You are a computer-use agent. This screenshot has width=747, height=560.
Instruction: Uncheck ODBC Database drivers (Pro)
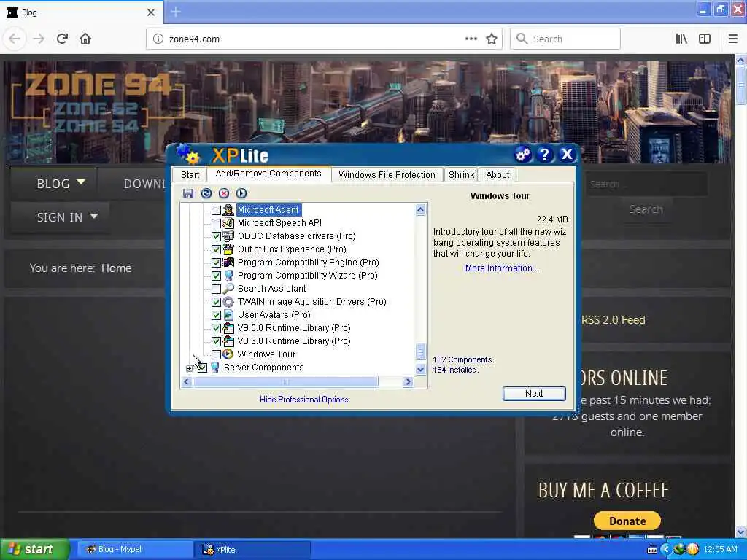pyautogui.click(x=216, y=236)
